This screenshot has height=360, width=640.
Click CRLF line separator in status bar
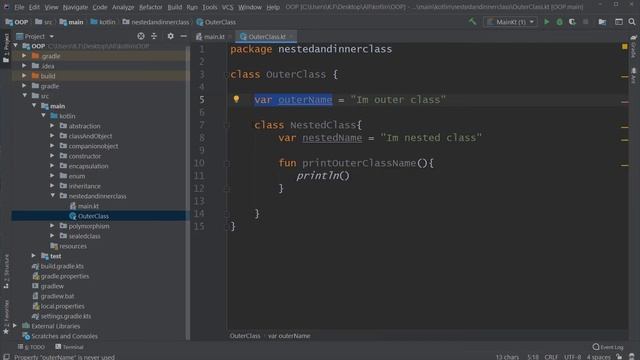point(551,357)
